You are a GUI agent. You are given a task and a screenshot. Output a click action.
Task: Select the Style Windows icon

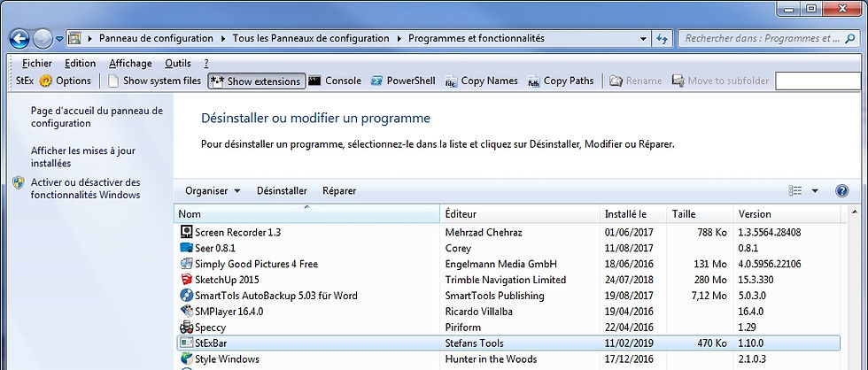pos(187,359)
